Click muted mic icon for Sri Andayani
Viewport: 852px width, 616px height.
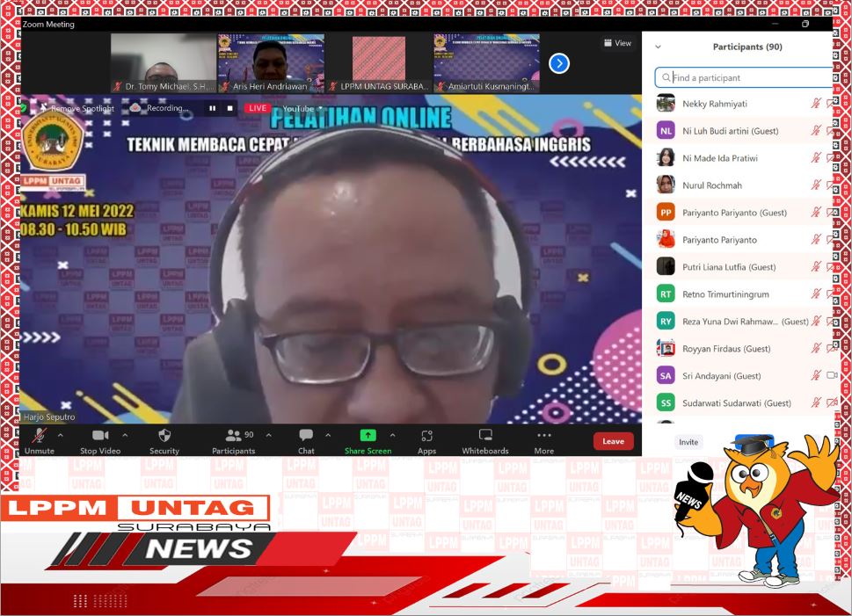pos(816,375)
